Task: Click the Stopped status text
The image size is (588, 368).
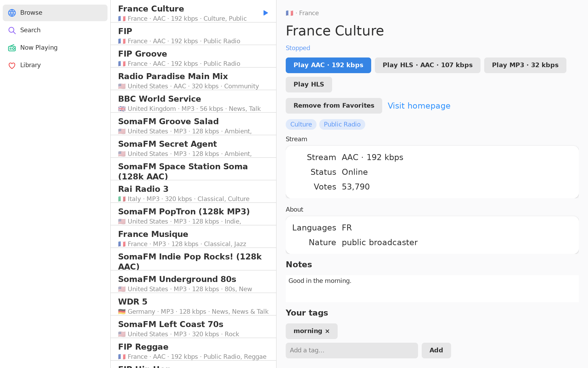Action: tap(298, 48)
